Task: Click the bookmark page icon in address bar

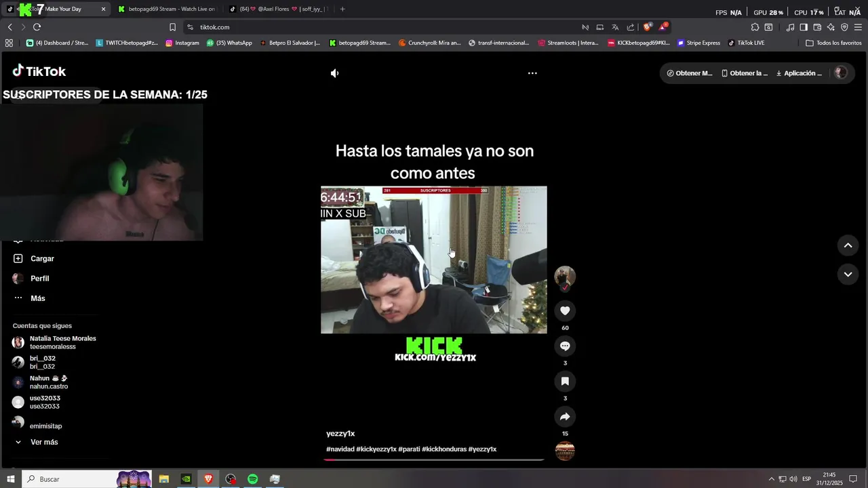Action: click(x=172, y=27)
